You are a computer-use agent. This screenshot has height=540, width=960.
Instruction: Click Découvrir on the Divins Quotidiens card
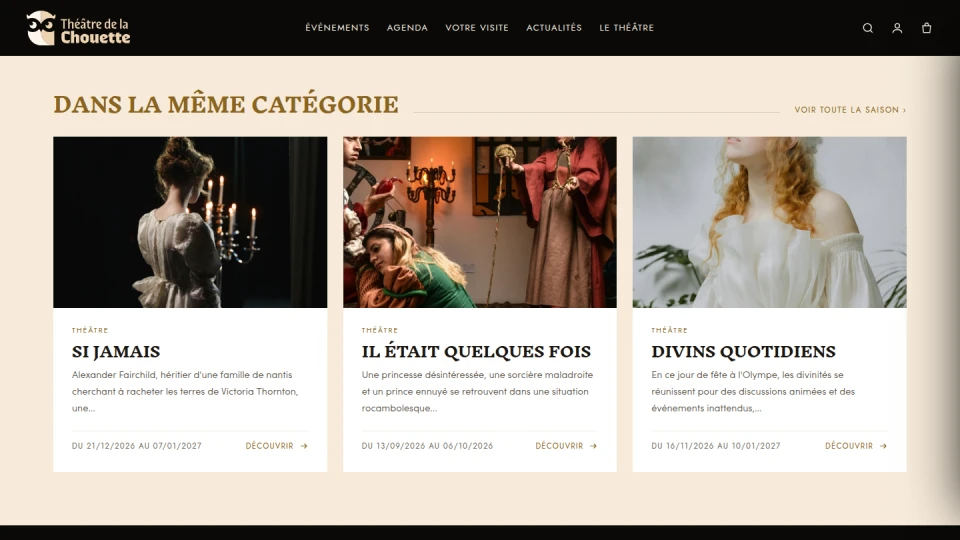pos(849,446)
